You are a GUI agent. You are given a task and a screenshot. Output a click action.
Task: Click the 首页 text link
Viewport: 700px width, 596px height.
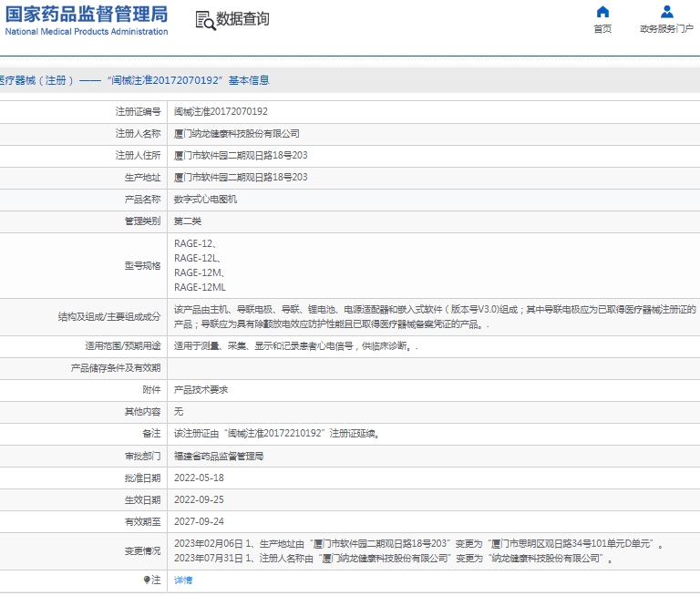(x=602, y=29)
